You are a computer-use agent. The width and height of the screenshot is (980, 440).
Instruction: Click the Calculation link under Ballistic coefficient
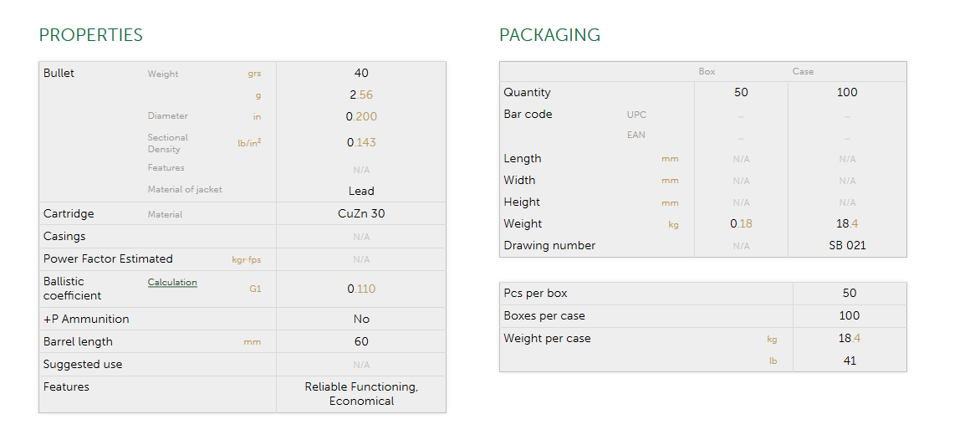point(172,283)
